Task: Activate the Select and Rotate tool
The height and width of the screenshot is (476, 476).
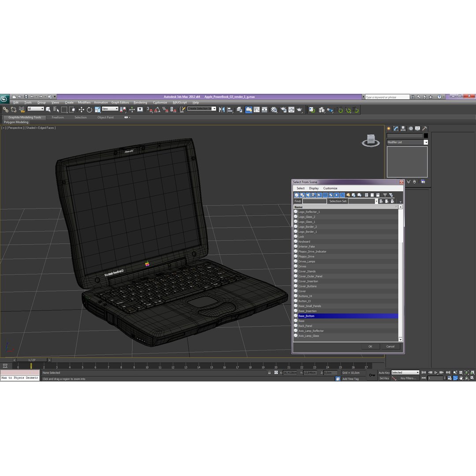Action: tap(89, 110)
